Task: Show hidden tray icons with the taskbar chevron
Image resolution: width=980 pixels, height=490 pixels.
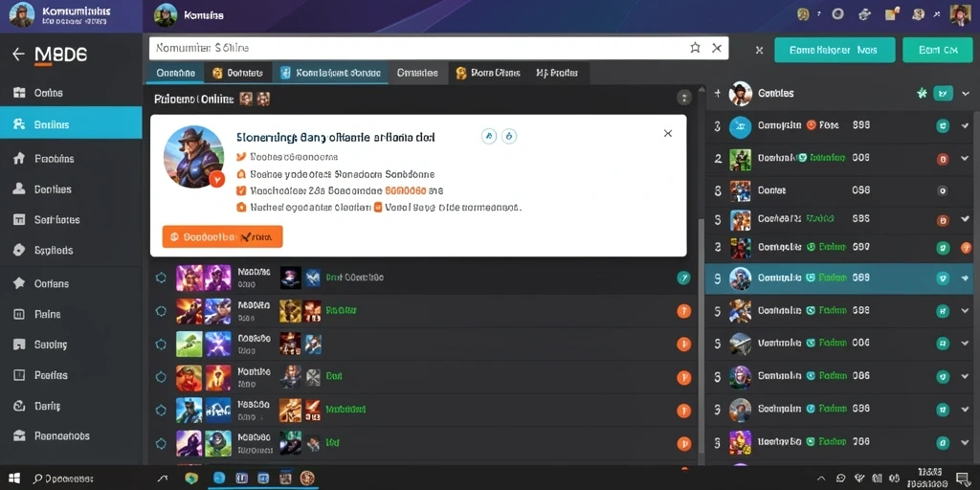Action: (822, 479)
